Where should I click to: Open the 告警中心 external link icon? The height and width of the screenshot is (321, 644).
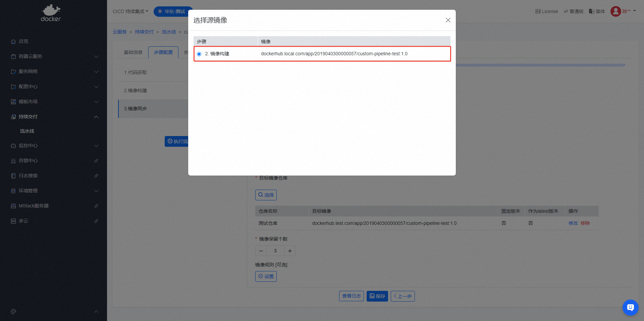(96, 161)
